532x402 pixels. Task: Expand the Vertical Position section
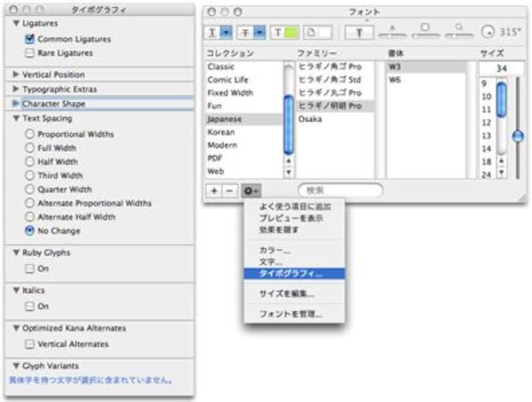click(16, 75)
